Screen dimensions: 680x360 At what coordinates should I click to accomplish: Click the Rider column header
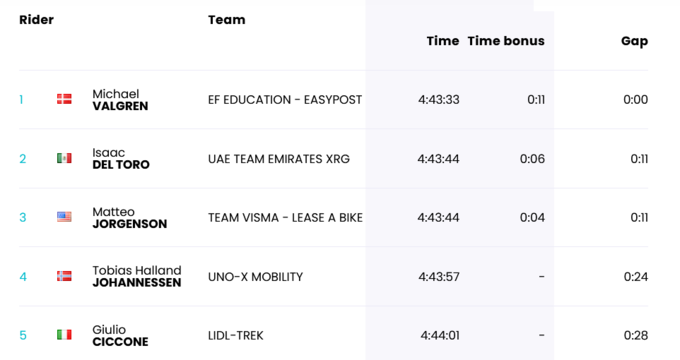point(36,20)
